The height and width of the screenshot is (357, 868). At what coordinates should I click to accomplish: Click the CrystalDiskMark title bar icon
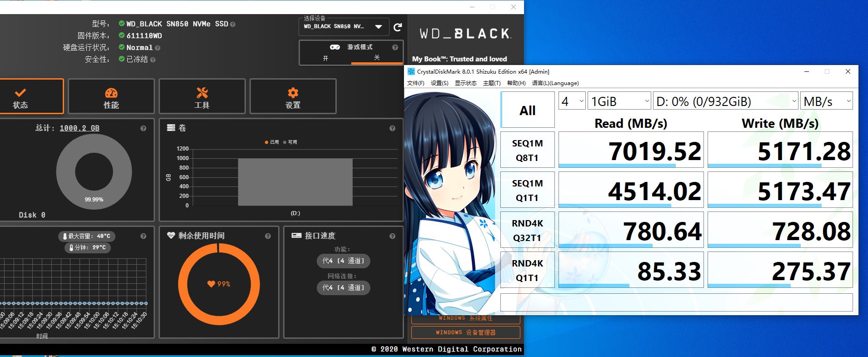tap(411, 71)
